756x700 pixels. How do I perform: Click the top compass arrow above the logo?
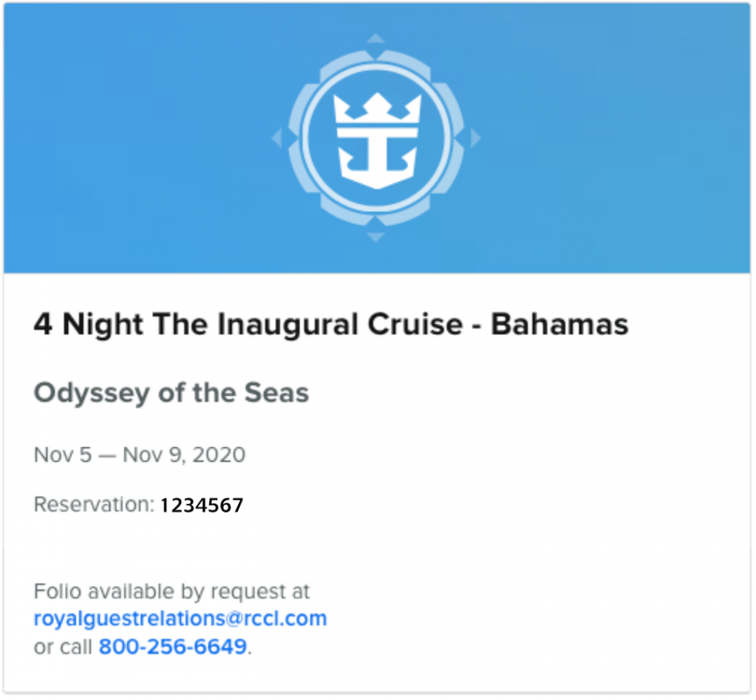coord(375,38)
